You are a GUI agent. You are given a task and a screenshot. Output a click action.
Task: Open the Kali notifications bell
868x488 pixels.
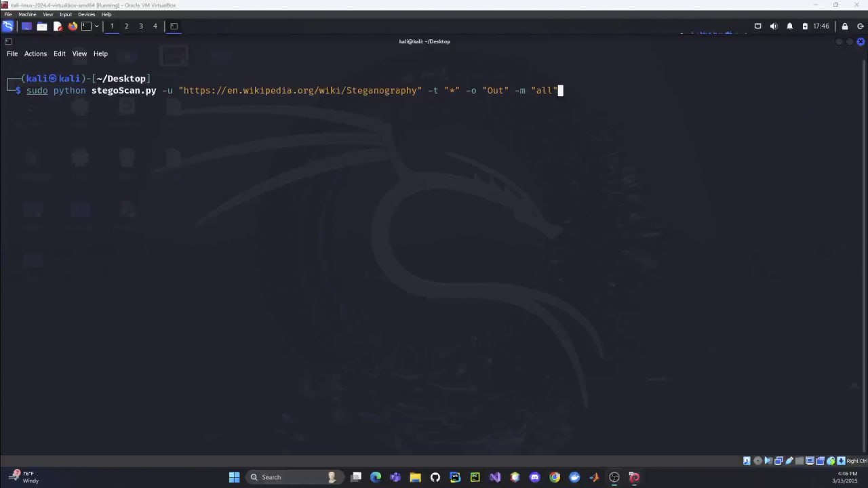(x=789, y=26)
